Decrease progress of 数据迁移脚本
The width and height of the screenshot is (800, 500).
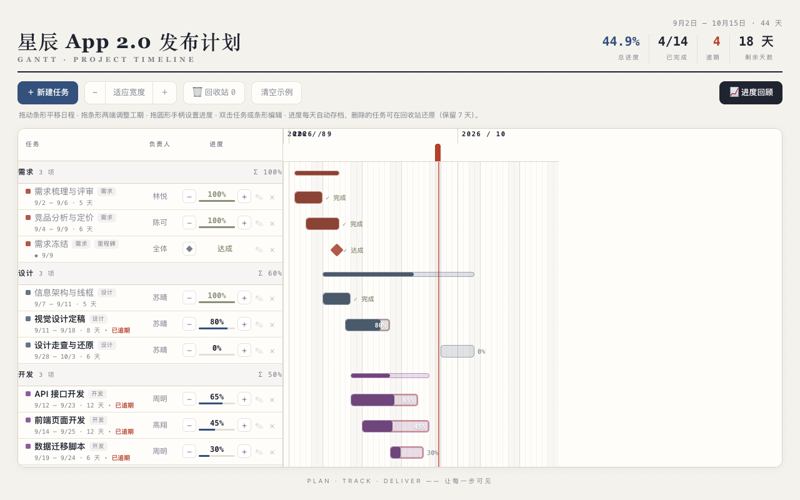pyautogui.click(x=189, y=452)
